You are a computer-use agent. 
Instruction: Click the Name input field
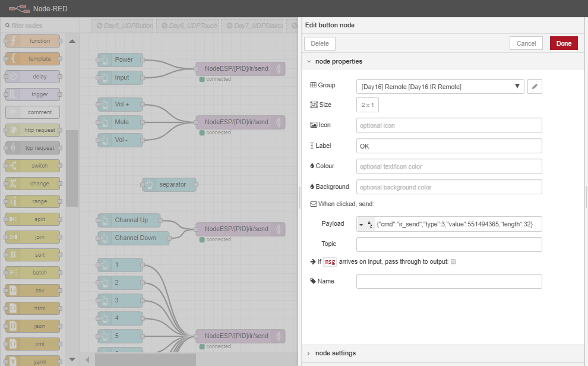click(449, 281)
